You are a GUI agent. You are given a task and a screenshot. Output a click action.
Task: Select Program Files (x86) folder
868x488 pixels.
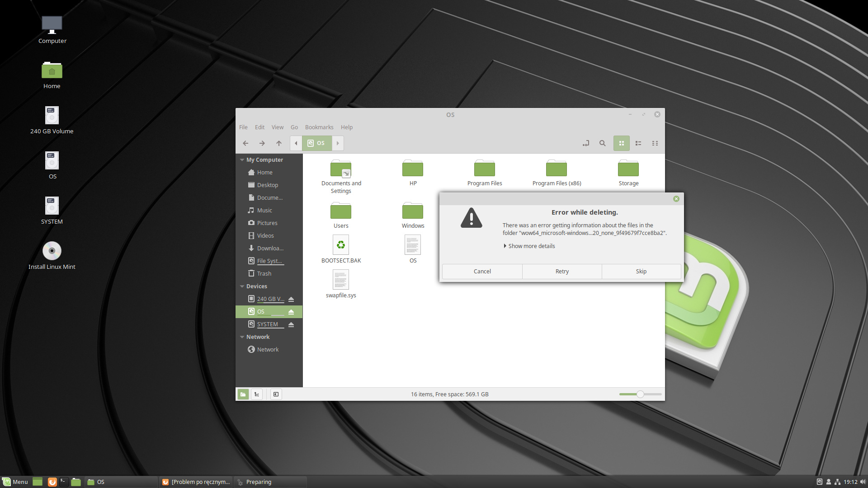pyautogui.click(x=557, y=173)
